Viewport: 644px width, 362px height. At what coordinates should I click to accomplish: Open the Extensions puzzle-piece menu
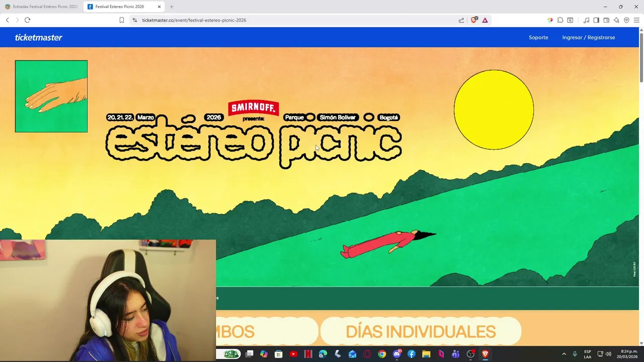pyautogui.click(x=560, y=20)
